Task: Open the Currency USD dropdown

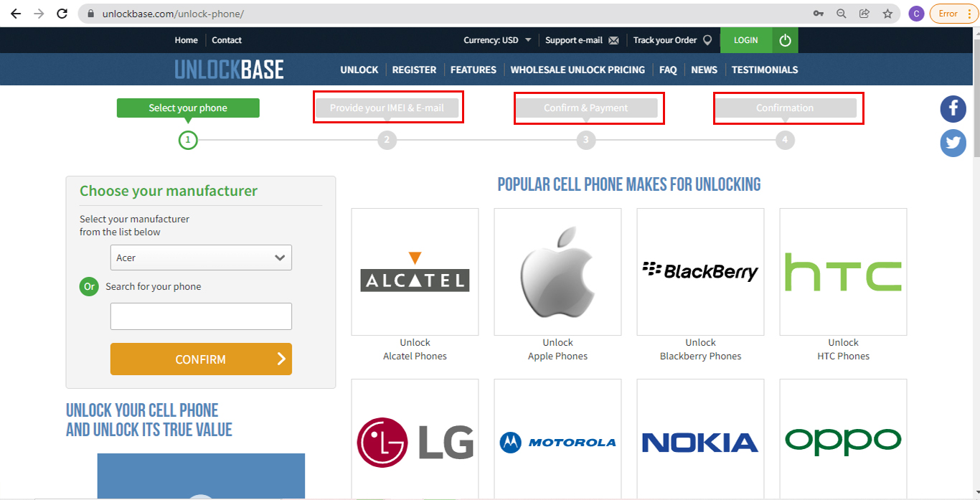Action: 497,40
